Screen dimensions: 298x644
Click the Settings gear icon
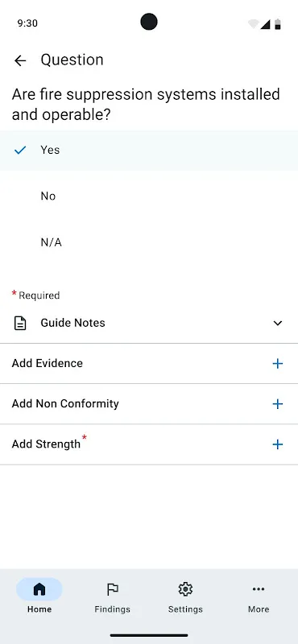(x=185, y=589)
